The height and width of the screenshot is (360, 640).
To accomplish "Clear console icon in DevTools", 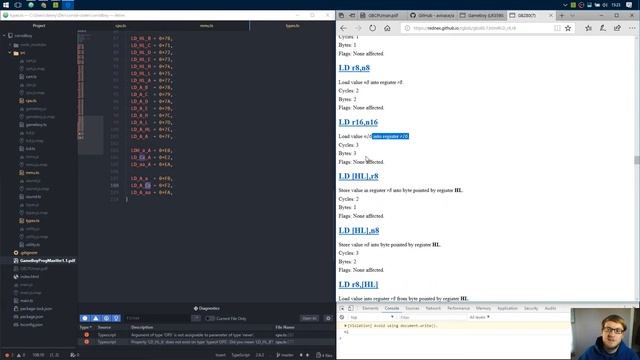I will 342,317.
